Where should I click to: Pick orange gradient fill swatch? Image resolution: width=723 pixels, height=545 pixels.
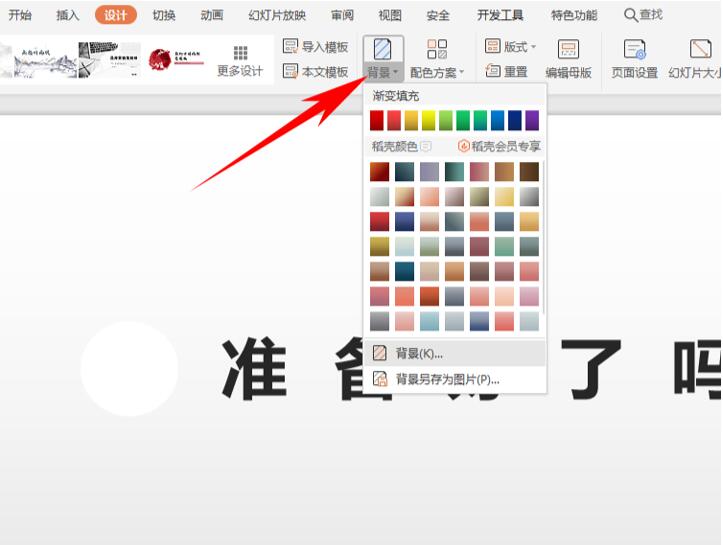click(x=411, y=120)
